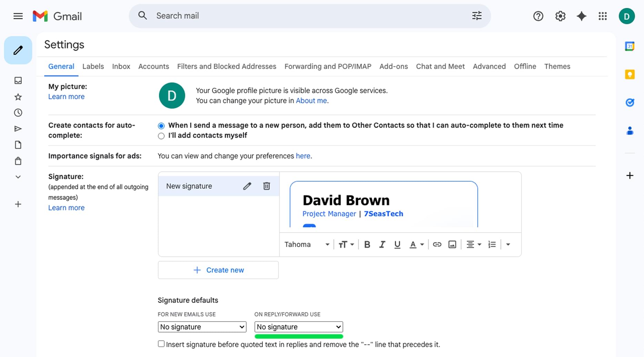The image size is (644, 357).
Task: Insert image in signature editor
Action: point(452,244)
